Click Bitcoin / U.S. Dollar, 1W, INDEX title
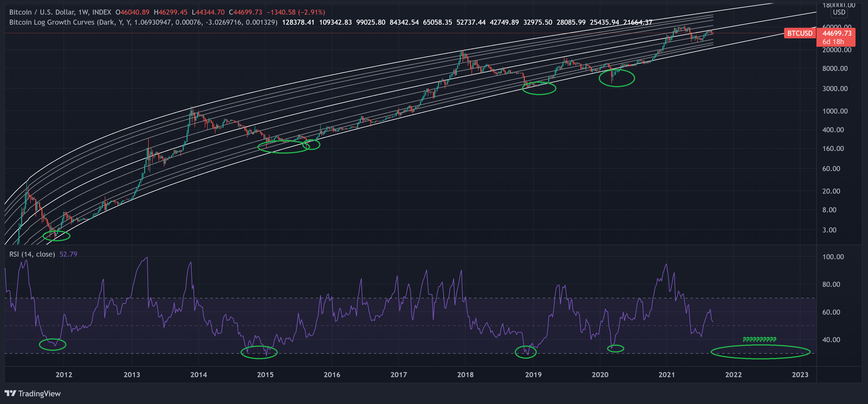 coord(60,12)
